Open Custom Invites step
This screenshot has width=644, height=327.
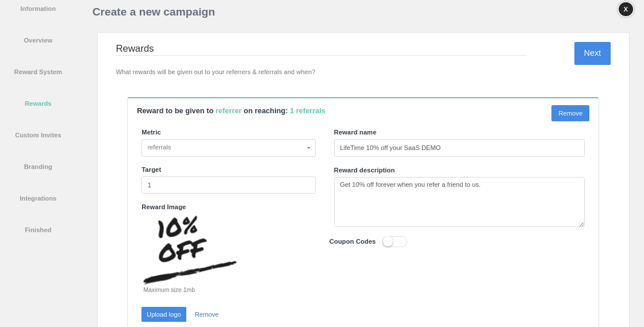[38, 135]
